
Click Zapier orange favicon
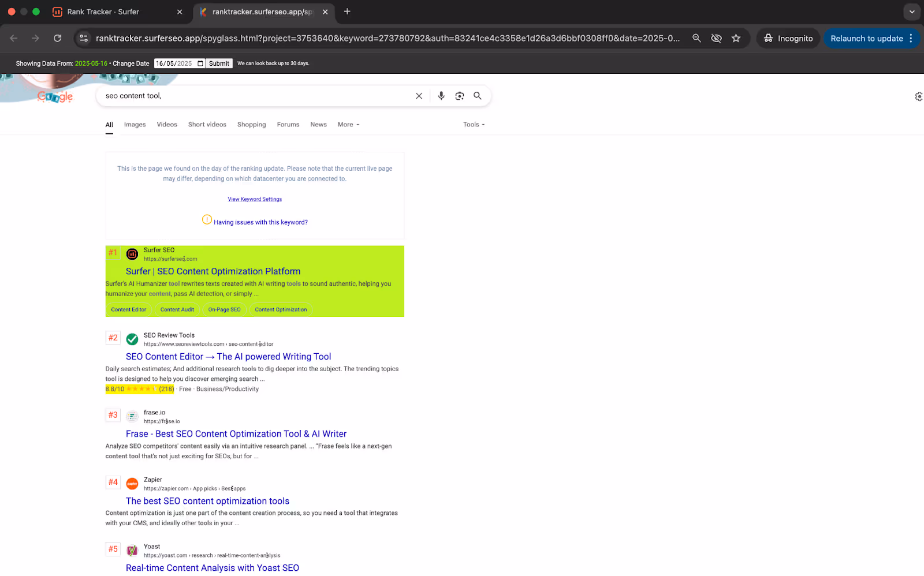132,484
